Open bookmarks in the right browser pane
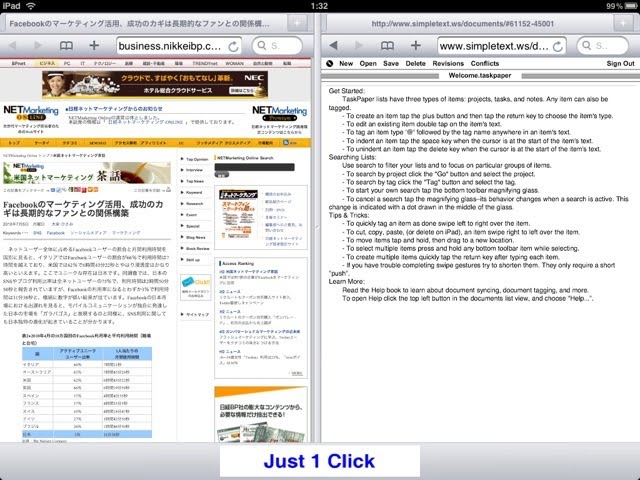The image size is (640, 480). coord(387,46)
